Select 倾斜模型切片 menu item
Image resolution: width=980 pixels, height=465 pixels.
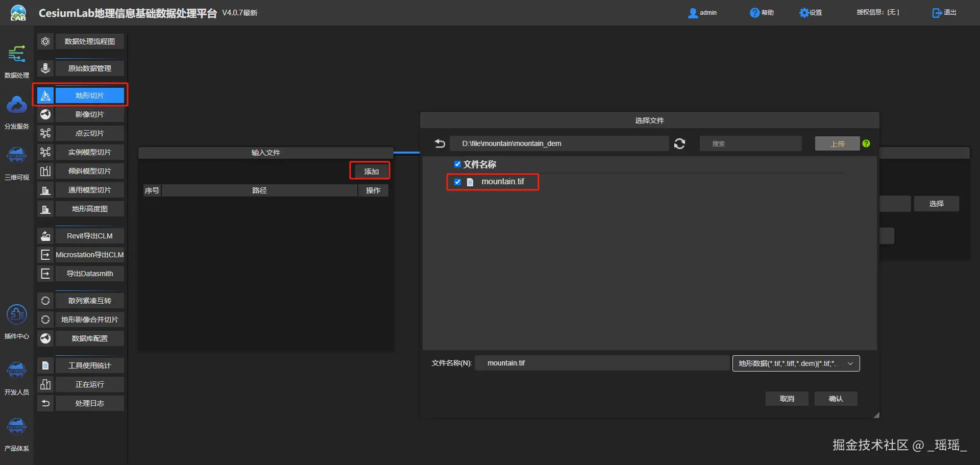[x=90, y=171]
